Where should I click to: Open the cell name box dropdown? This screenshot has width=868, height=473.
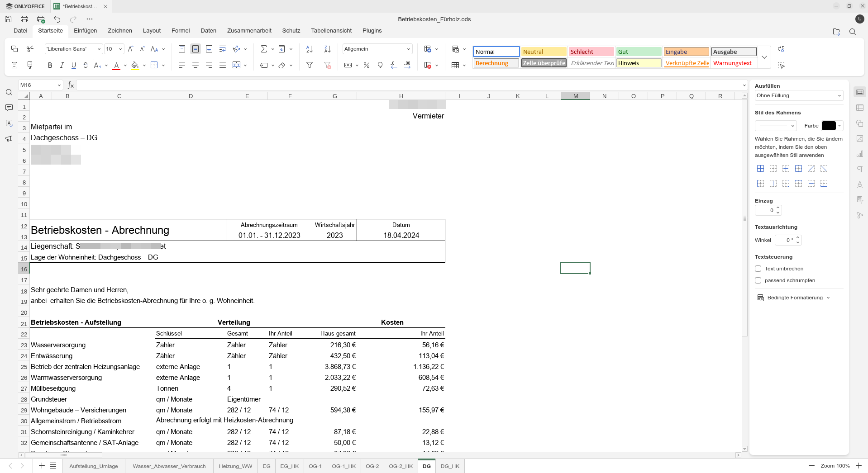pos(59,85)
